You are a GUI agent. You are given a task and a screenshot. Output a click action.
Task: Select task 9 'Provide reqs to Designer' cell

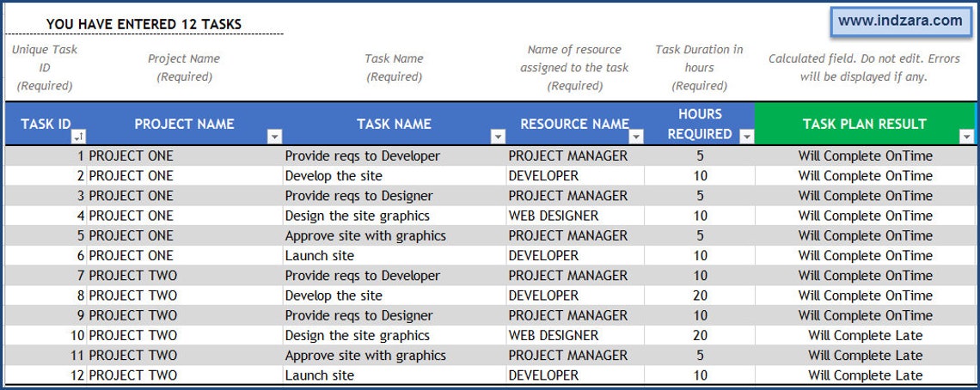tap(395, 315)
